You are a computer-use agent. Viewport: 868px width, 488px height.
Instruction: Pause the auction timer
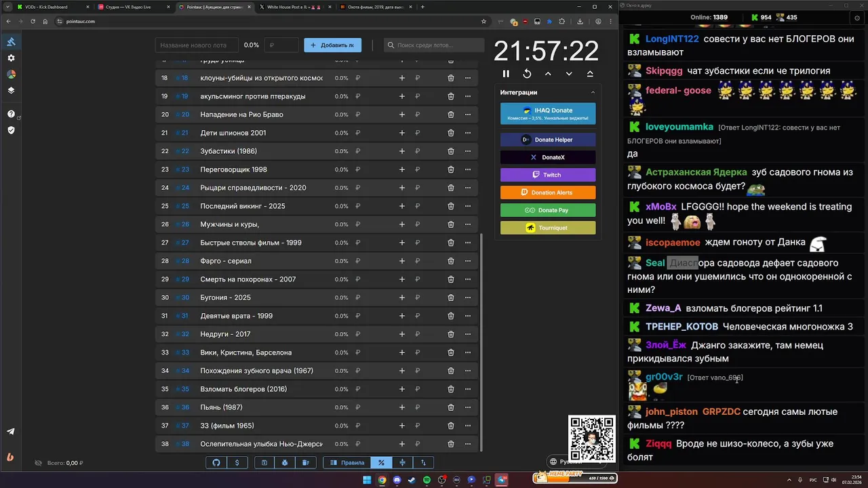[x=506, y=73]
